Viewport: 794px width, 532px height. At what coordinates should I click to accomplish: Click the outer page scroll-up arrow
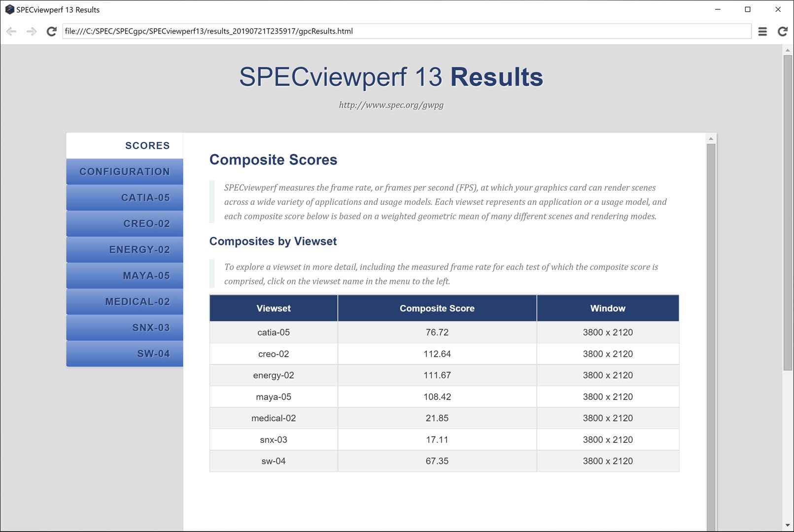pyautogui.click(x=788, y=50)
